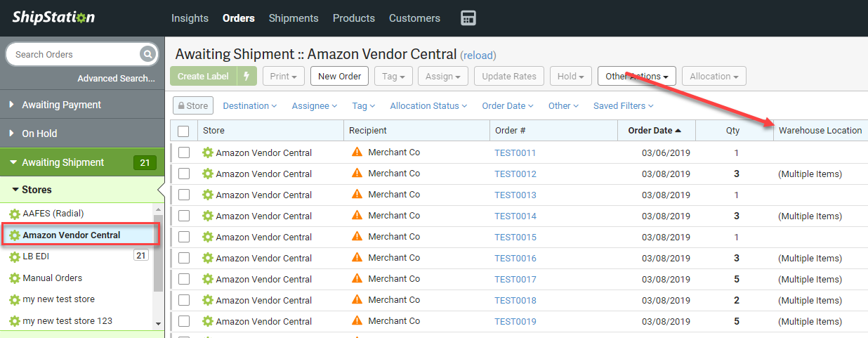Click the locked Store filter button

(192, 105)
